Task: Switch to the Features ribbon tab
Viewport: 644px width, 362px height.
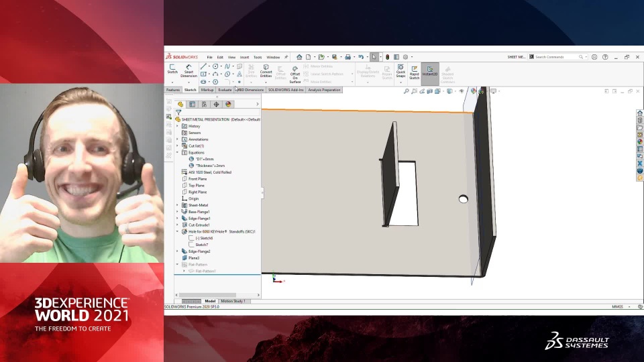Action: [x=173, y=90]
